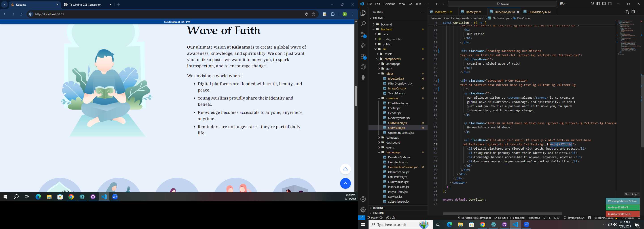
Task: Click the remote window status bar icon
Action: tap(362, 218)
